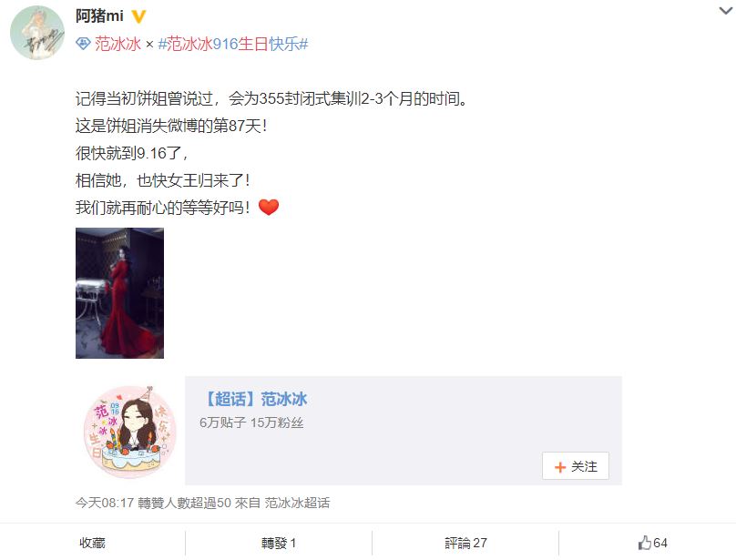736x560 pixels.
Task: Open hashtag #范冰冰916生日快乐#
Action: [x=233, y=44]
